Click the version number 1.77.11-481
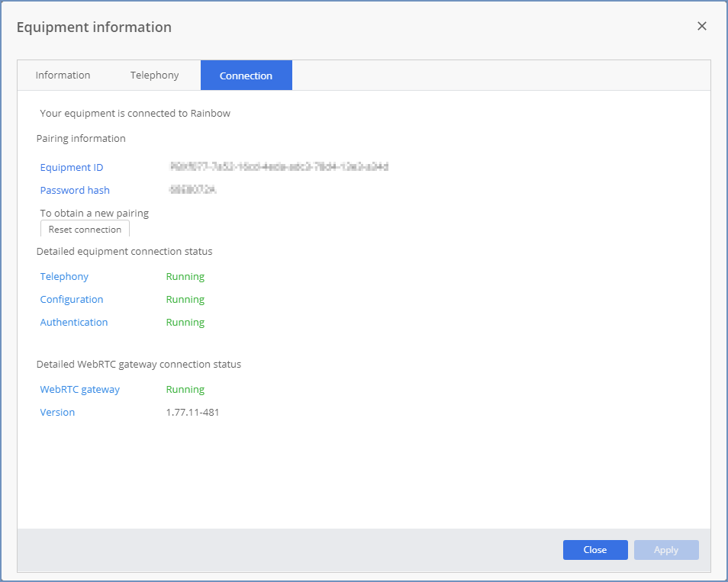This screenshot has height=582, width=728. pos(192,412)
